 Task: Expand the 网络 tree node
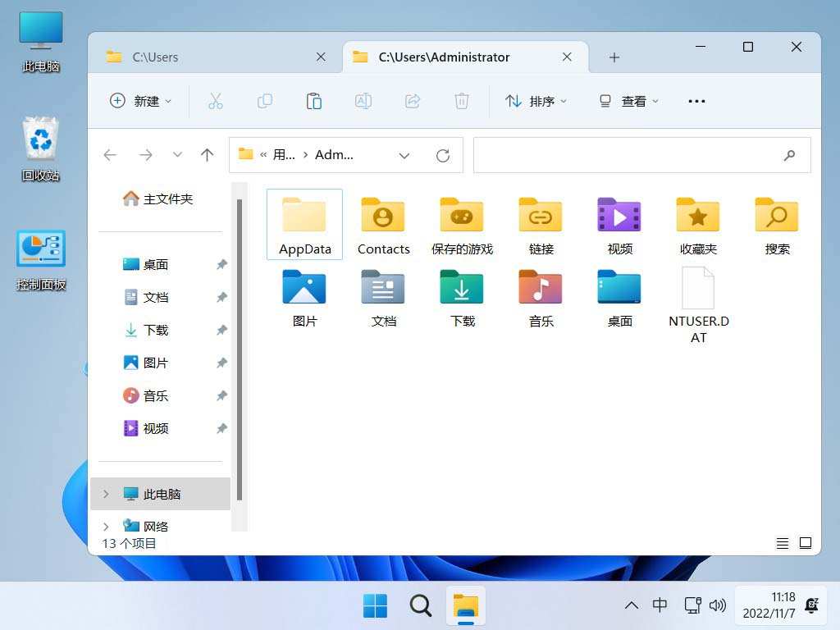[x=106, y=527]
